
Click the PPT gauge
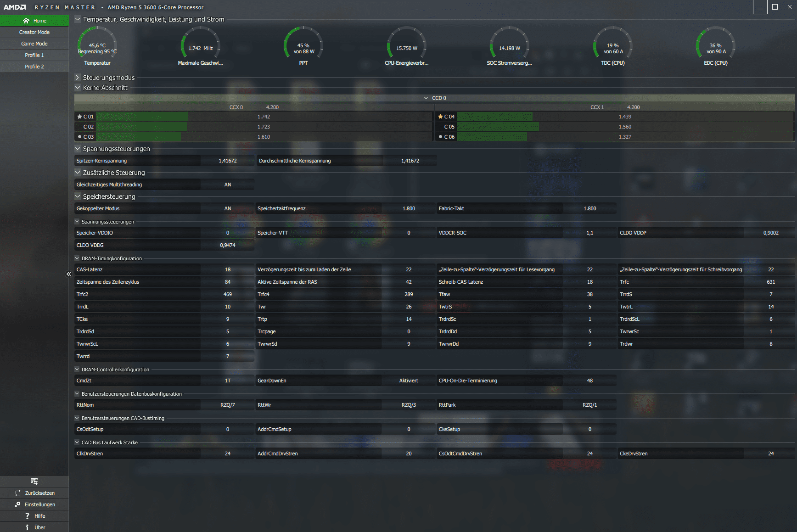pos(303,46)
